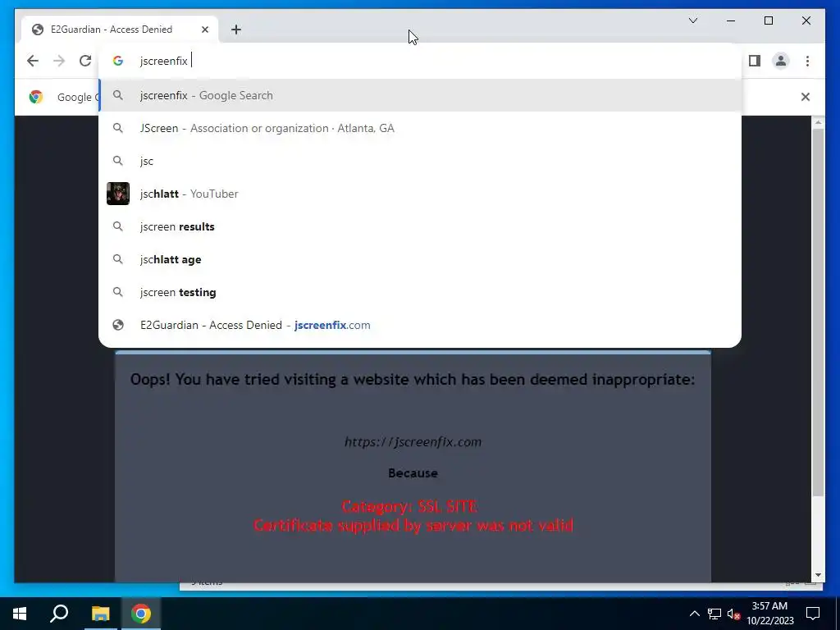Viewport: 840px width, 630px height.
Task: Click the https://jscreenfix.com blocked URL text
Action: point(413,442)
